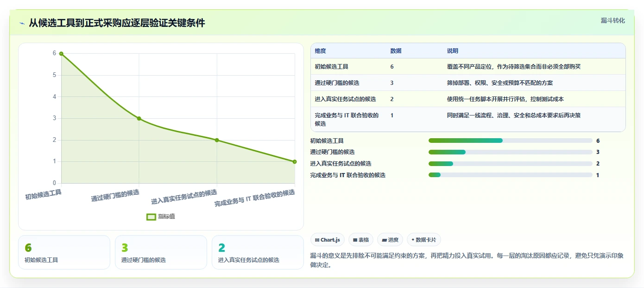Viewport: 644px width, 288px height.
Task: Click the table 数据 value 1
Action: tap(392, 115)
